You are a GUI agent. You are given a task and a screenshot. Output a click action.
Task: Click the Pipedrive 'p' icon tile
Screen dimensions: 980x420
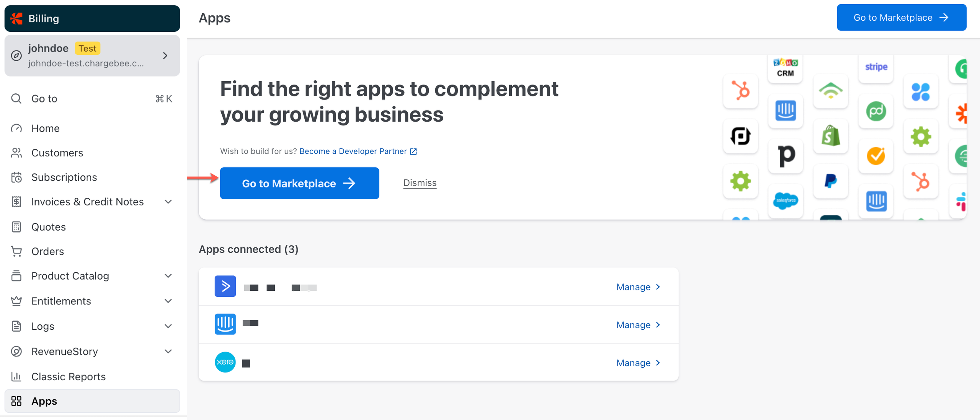pyautogui.click(x=786, y=156)
